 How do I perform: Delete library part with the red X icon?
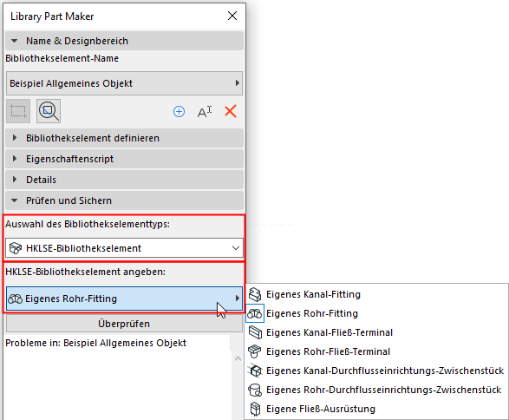(231, 111)
